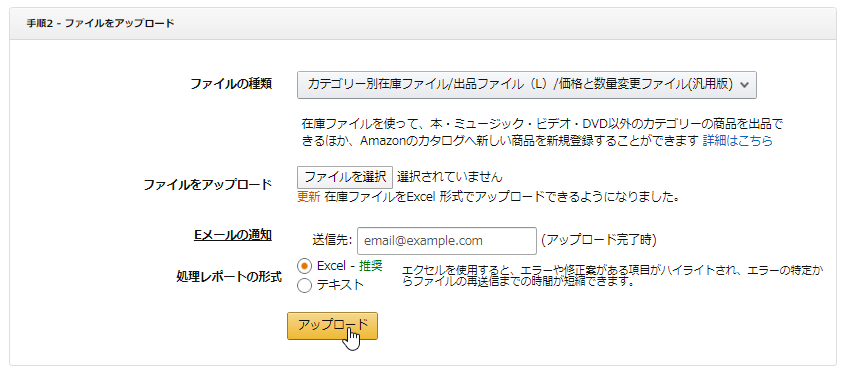Click the 選択されていません file status text

(x=449, y=177)
